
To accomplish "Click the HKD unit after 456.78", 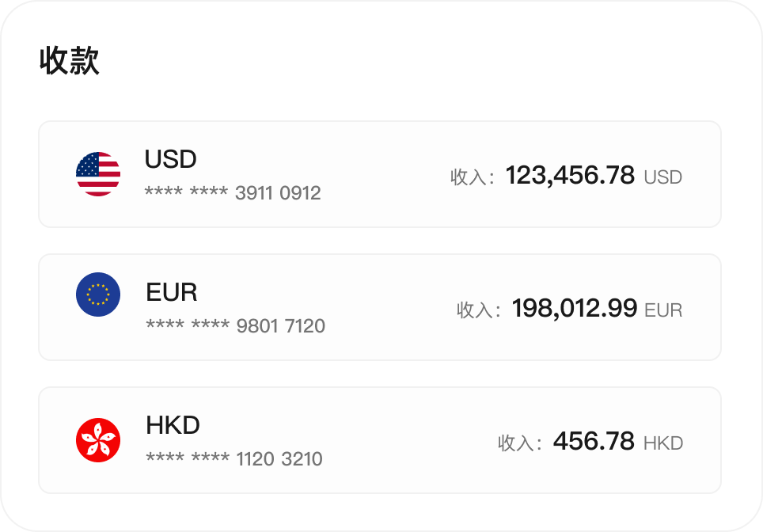I will pyautogui.click(x=663, y=443).
